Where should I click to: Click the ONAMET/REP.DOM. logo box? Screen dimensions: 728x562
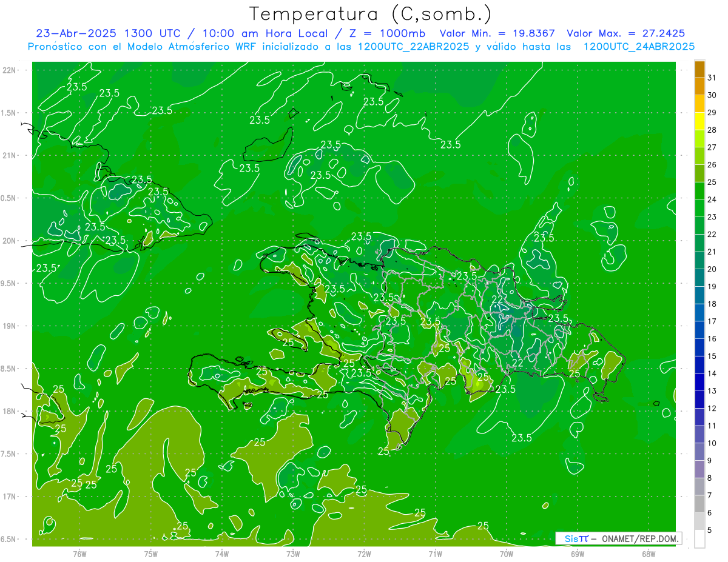[618, 538]
